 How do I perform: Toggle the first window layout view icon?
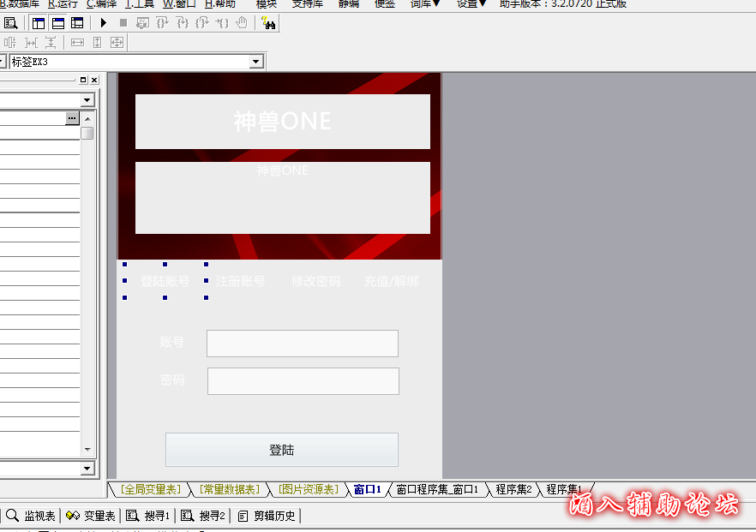39,23
